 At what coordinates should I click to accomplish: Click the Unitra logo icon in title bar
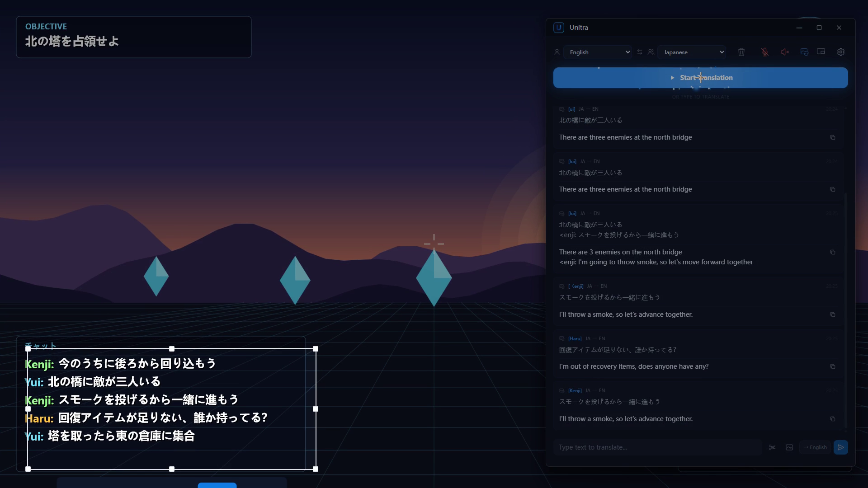click(x=558, y=28)
